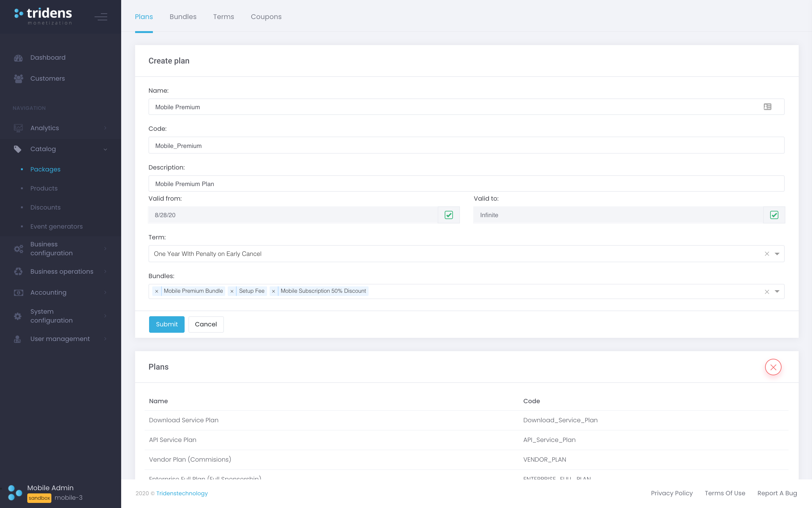Image resolution: width=812 pixels, height=508 pixels.
Task: Click the VENDOR_PLAN code cell
Action: (545, 460)
